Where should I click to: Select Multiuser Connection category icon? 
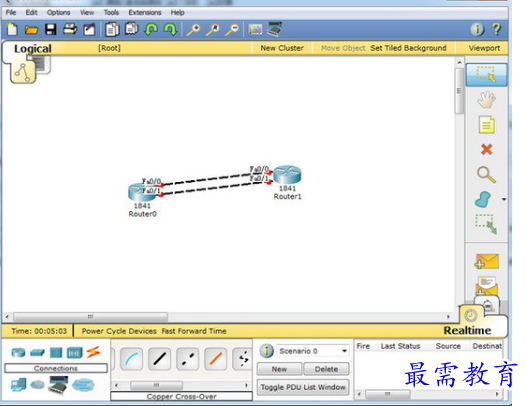pyautogui.click(x=83, y=385)
